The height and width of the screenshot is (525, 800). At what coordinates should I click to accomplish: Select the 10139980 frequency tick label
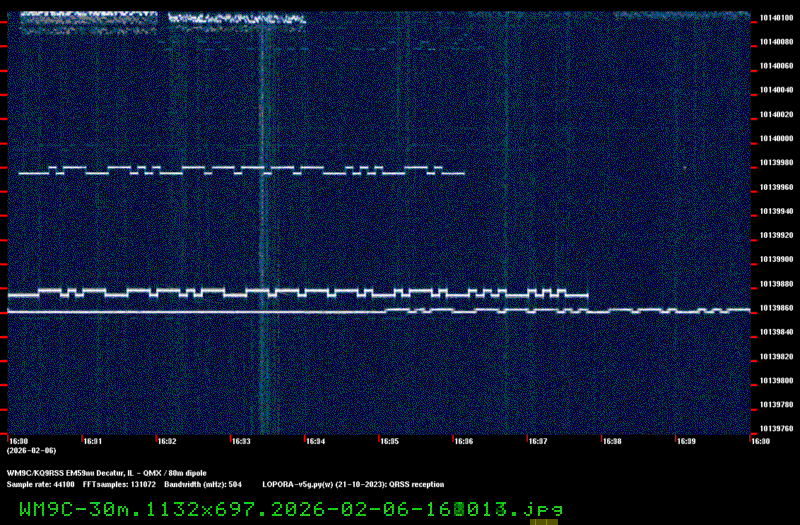pyautogui.click(x=775, y=163)
